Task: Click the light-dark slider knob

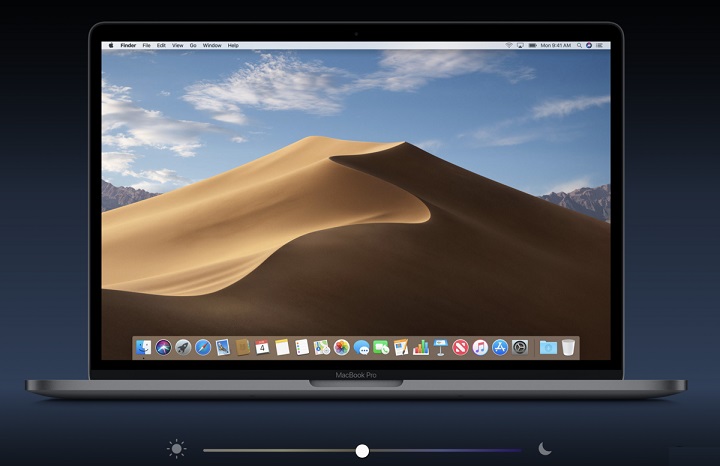Action: pos(362,451)
